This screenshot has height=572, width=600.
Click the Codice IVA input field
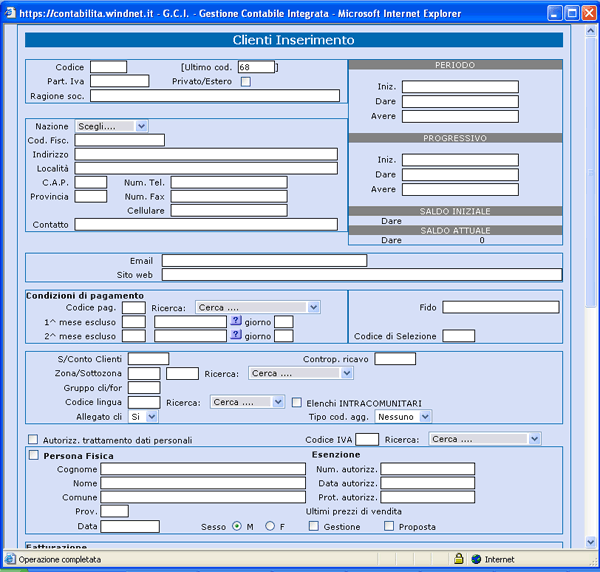click(367, 439)
